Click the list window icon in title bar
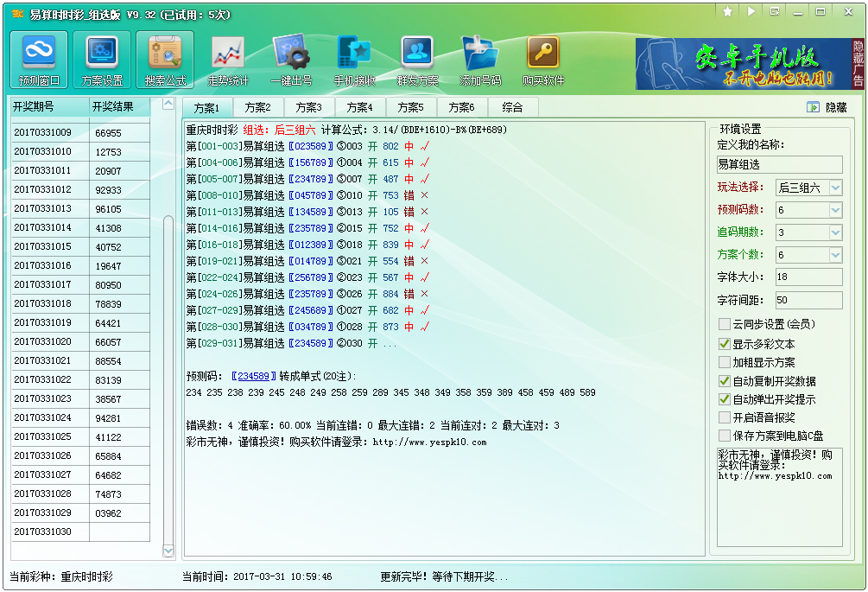868x592 pixels. (775, 11)
